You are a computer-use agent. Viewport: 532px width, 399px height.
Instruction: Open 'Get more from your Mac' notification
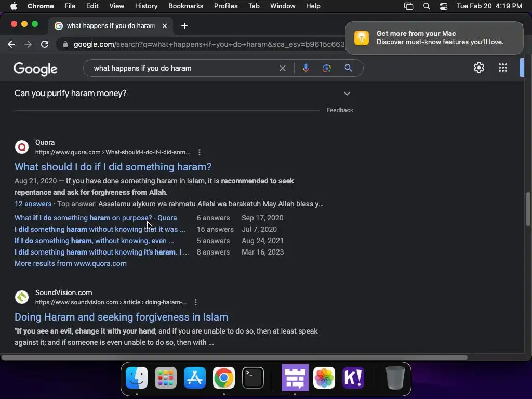(434, 37)
